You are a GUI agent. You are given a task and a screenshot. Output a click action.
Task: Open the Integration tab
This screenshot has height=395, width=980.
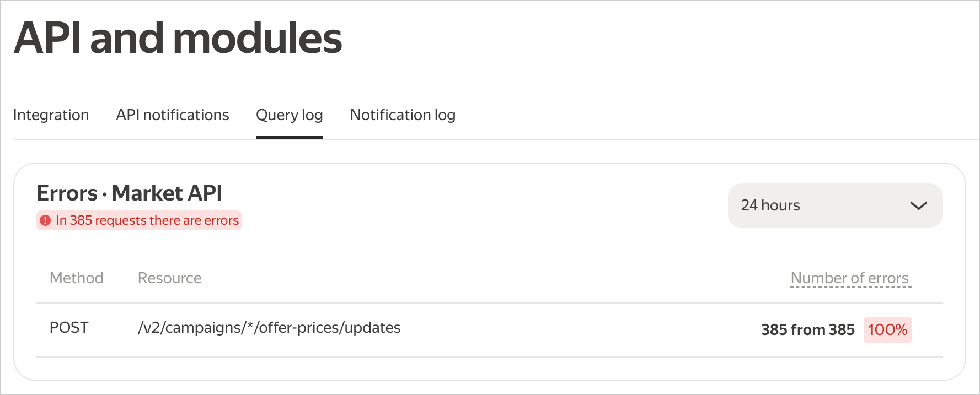[x=51, y=115]
